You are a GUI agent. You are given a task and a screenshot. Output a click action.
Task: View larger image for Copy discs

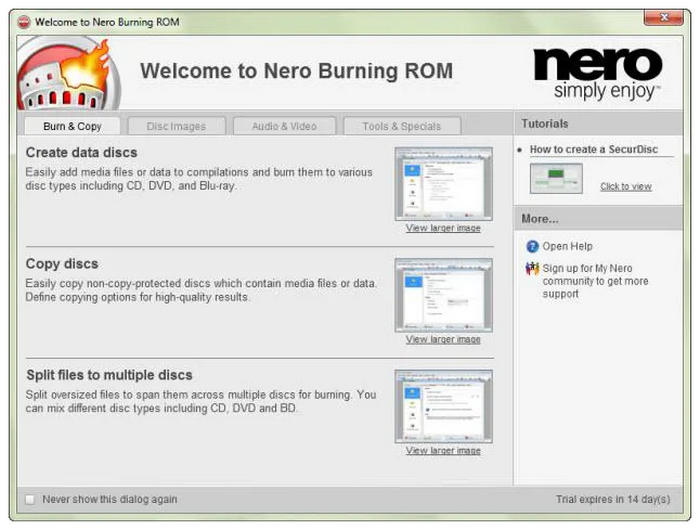[443, 339]
